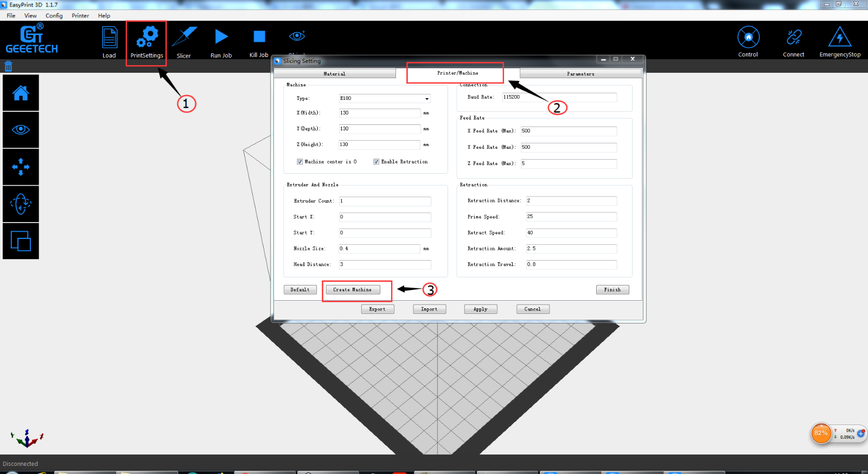
Task: Click the home view button in sidebar
Action: pos(21,93)
